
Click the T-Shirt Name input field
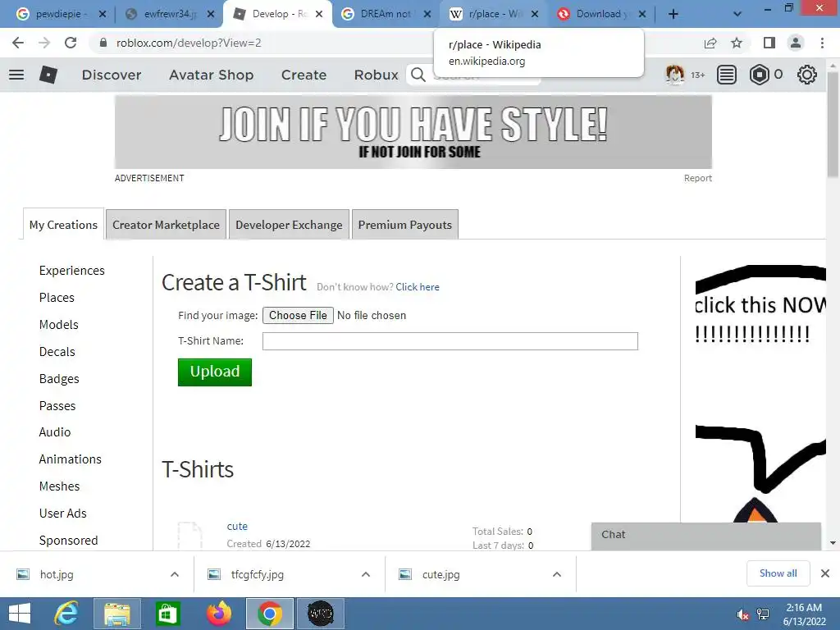[450, 341]
